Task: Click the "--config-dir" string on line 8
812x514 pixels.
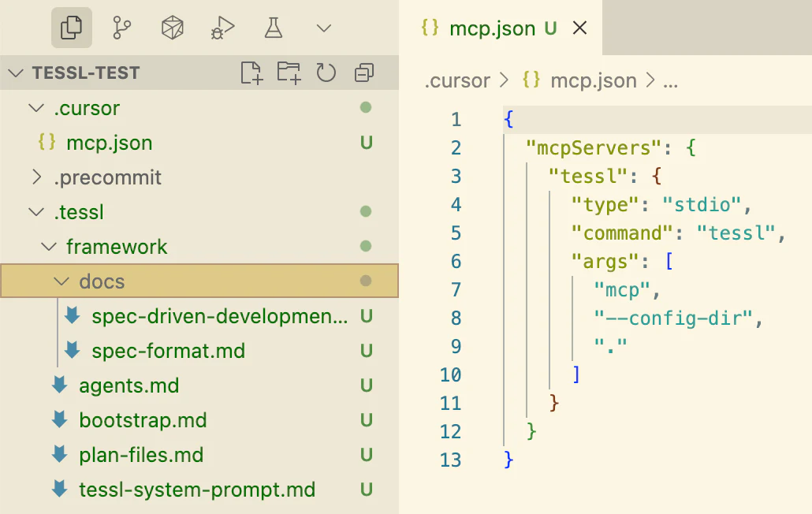Action: (x=673, y=318)
